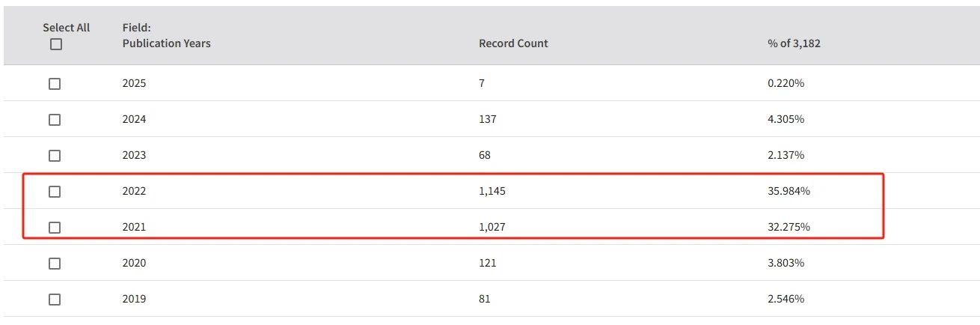Check the 2021 row checkbox
Viewport: 980px width, 325px height.
[55, 228]
